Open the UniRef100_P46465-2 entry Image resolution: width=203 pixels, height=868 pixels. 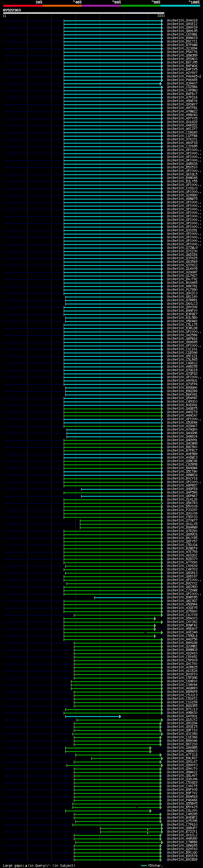point(184,77)
